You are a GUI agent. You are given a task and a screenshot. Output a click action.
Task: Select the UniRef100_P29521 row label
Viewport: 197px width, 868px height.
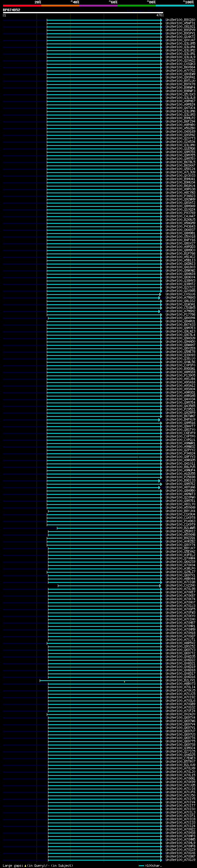pos(180,410)
